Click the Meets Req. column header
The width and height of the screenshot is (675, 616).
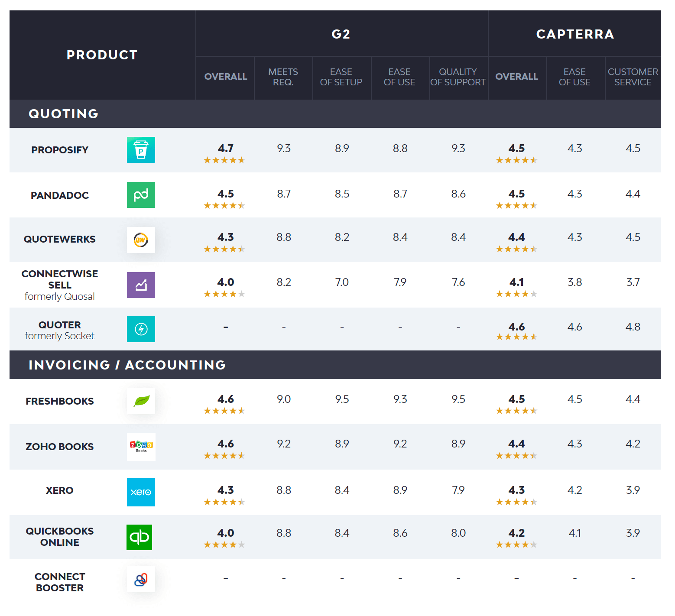click(x=283, y=77)
